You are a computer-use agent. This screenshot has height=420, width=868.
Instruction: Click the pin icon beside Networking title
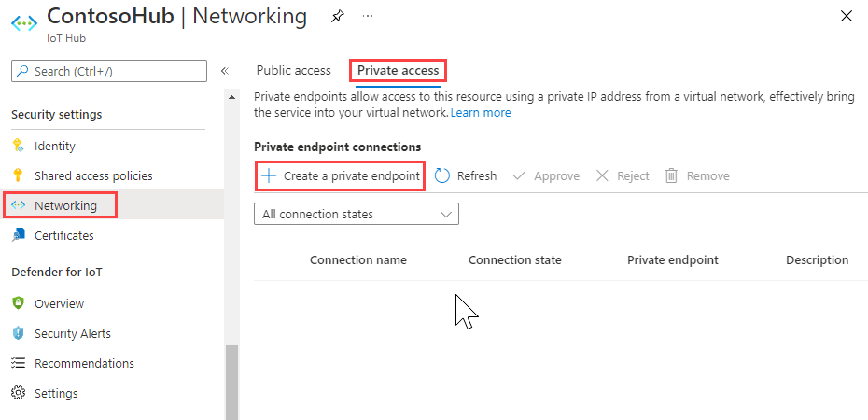point(337,17)
